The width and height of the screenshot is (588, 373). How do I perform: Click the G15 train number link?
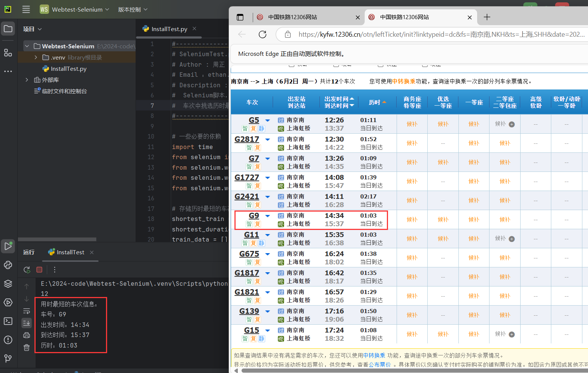coord(252,330)
